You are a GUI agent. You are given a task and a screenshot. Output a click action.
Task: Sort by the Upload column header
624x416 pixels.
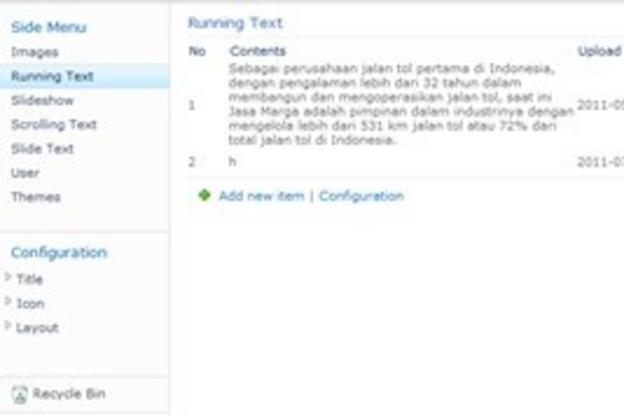599,51
